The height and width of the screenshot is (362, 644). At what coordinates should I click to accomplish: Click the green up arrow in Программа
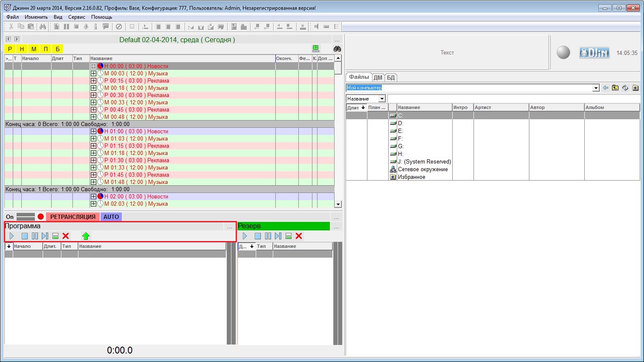pyautogui.click(x=86, y=236)
